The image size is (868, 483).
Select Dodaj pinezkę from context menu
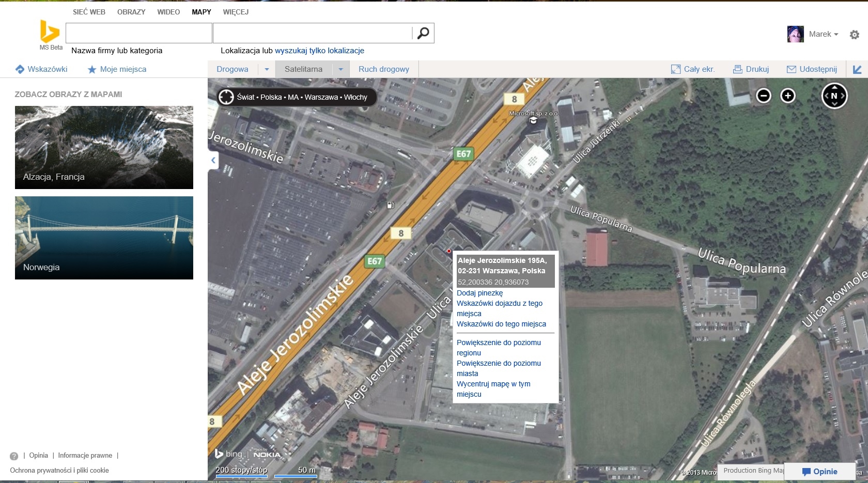click(479, 293)
